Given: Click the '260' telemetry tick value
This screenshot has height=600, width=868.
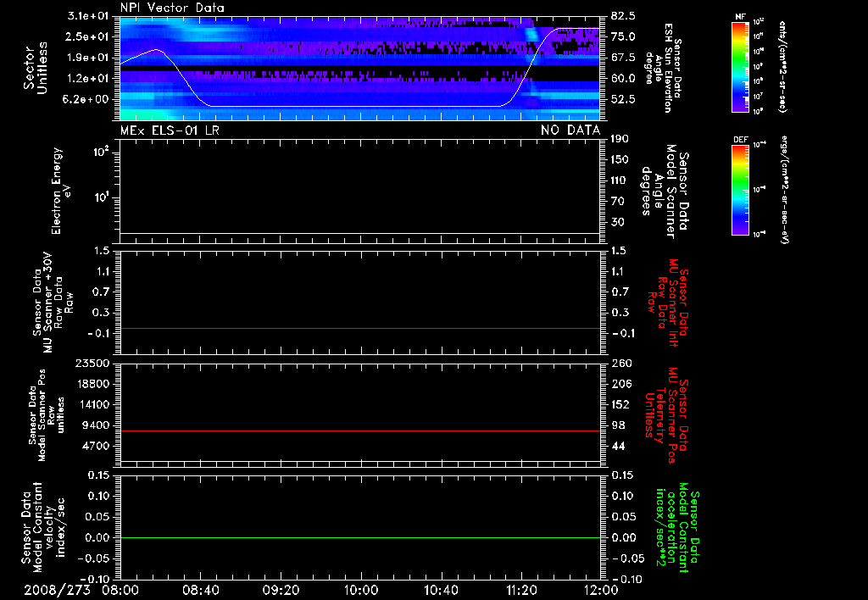Looking at the screenshot, I should pyautogui.click(x=621, y=363).
